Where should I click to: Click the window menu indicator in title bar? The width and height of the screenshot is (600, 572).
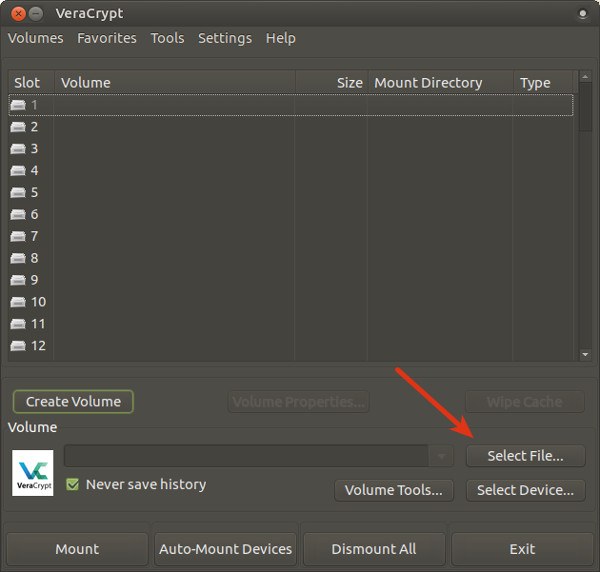[x=582, y=14]
